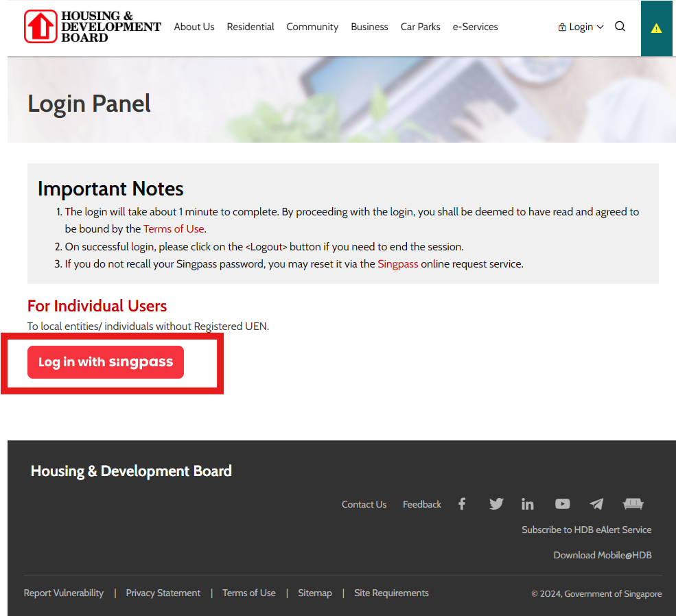Open the YouTube channel icon

pyautogui.click(x=562, y=504)
